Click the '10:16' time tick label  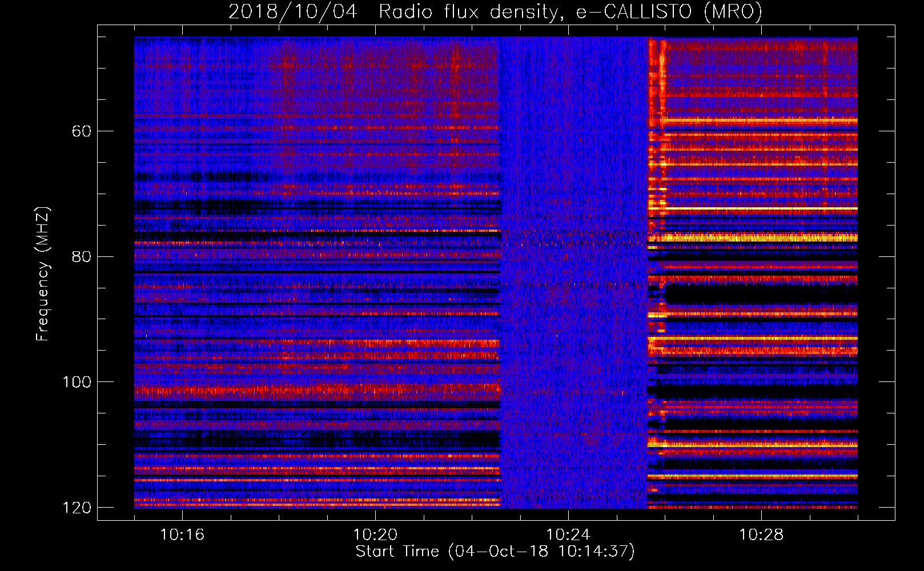point(182,534)
